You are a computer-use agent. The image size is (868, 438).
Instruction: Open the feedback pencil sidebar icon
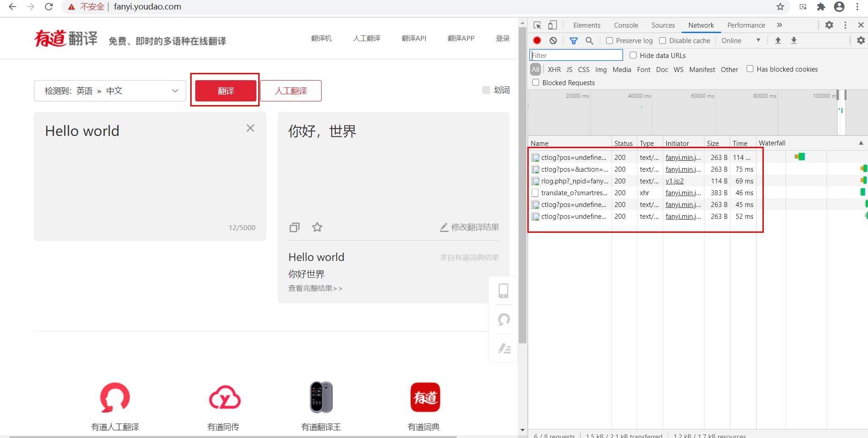[504, 348]
